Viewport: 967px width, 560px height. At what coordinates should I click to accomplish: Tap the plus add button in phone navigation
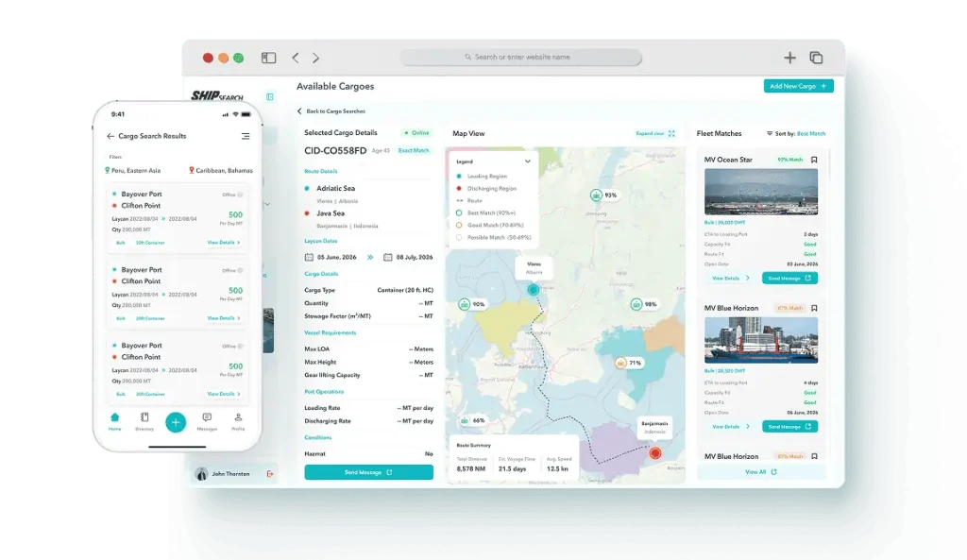pos(176,422)
